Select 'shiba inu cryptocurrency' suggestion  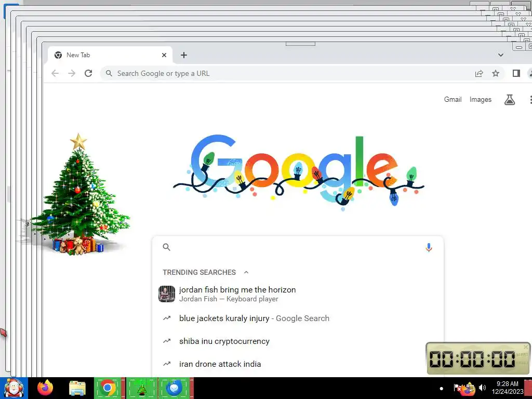[298, 341]
